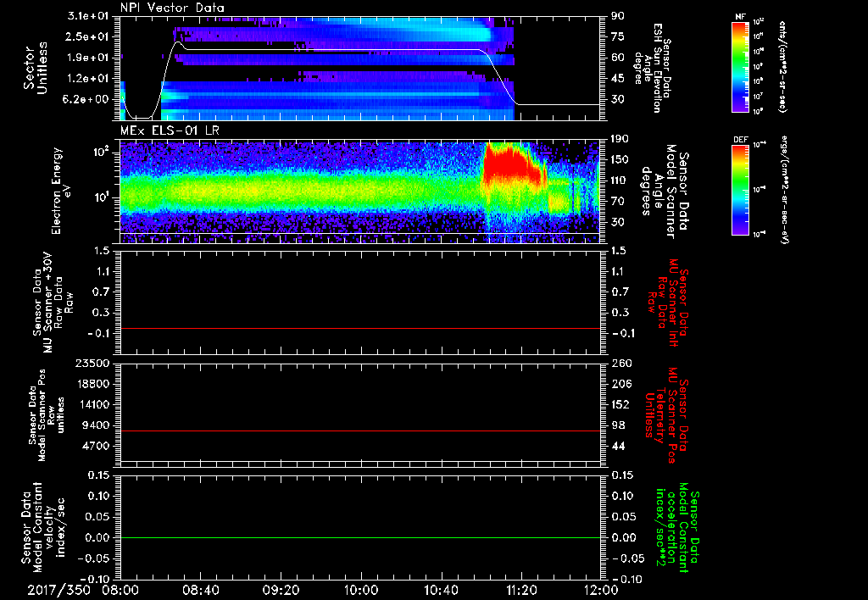Click the 'Sector Unitless' axis title
The height and width of the screenshot is (600, 868).
pyautogui.click(x=36, y=68)
